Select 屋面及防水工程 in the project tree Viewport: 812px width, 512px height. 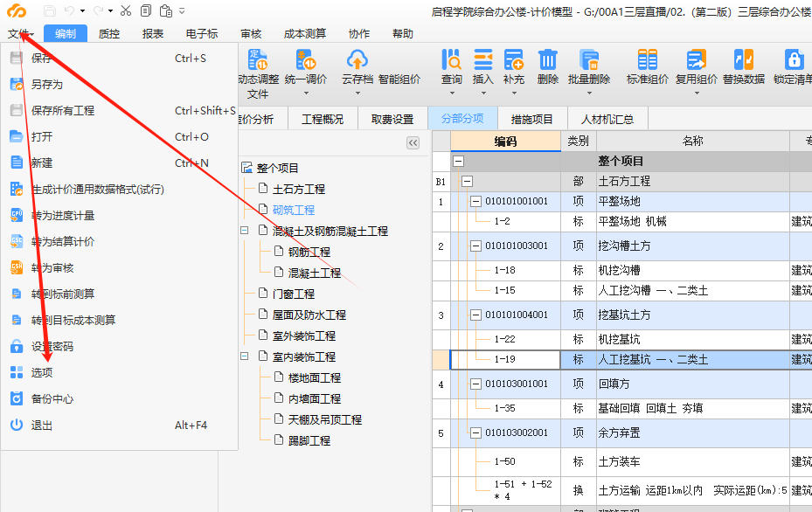click(309, 315)
